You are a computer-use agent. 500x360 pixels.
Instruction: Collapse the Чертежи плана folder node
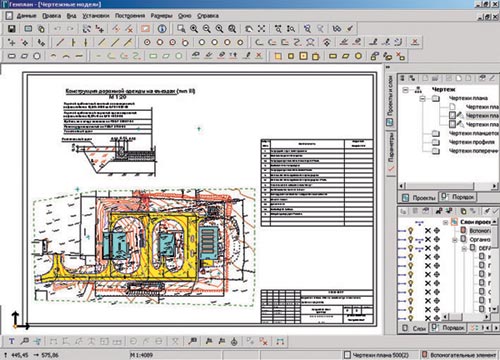(423, 99)
